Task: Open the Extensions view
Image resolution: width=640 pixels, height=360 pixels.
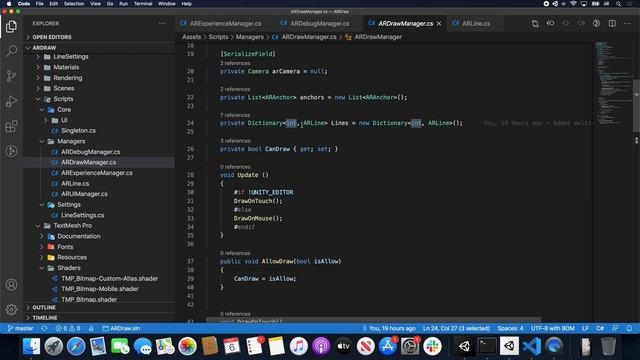Action: (x=11, y=126)
